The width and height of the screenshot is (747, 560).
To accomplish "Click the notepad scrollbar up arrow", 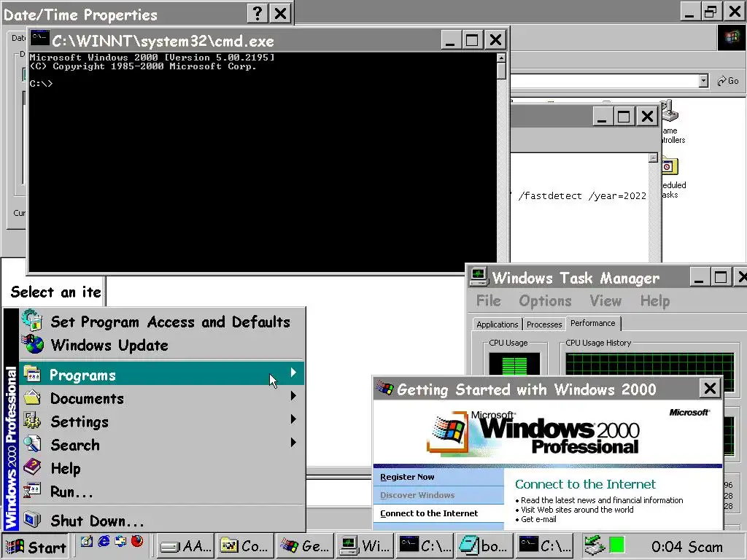I will 653,157.
